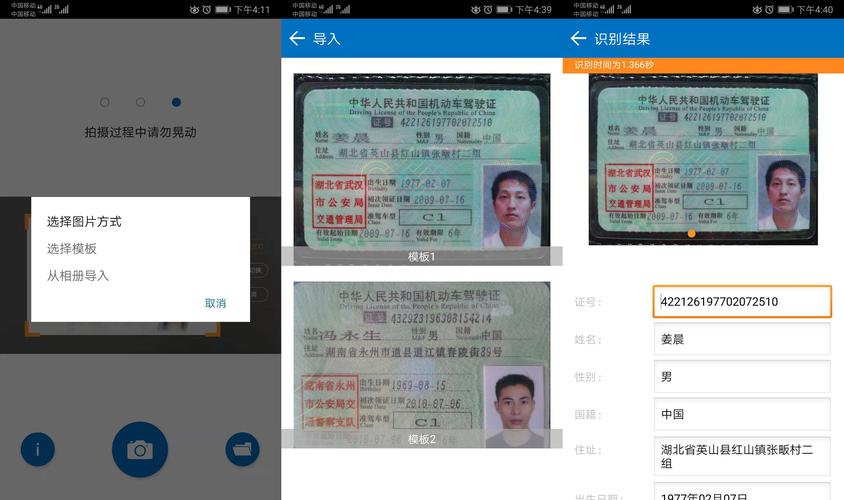
Task: Select the first page indicator dot
Action: click(x=104, y=102)
